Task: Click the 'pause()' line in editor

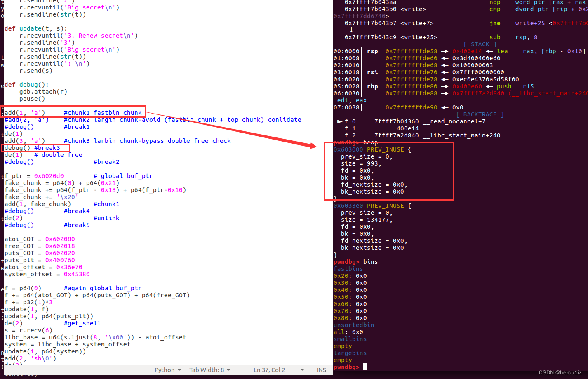Action: pyautogui.click(x=32, y=99)
